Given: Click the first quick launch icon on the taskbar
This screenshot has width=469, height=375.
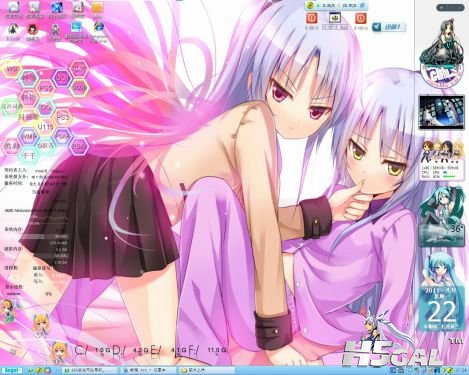Looking at the screenshot, I should (31, 370).
